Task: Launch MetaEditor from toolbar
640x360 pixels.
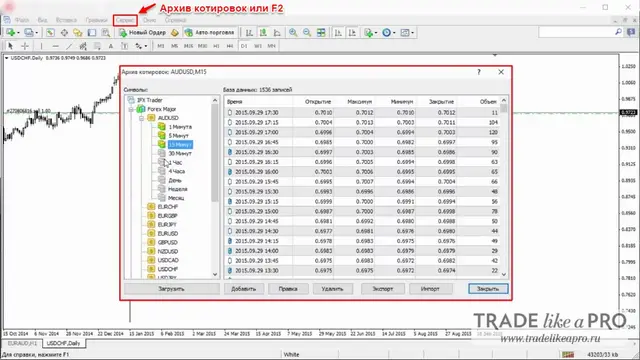Action: [175, 32]
